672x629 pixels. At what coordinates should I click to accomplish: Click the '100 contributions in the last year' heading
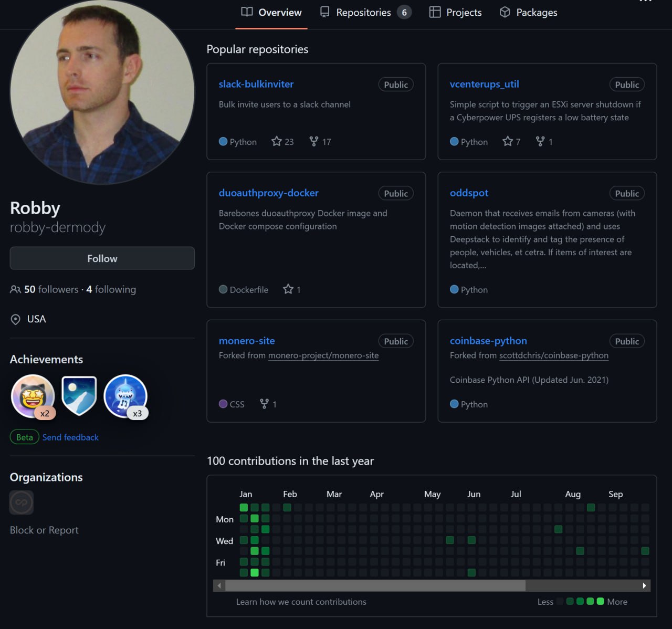290,461
